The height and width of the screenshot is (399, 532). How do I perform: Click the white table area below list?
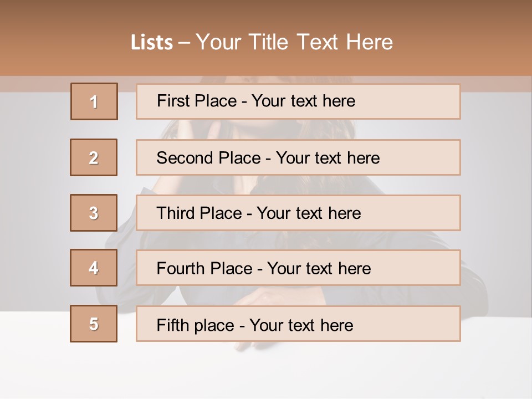click(266, 370)
